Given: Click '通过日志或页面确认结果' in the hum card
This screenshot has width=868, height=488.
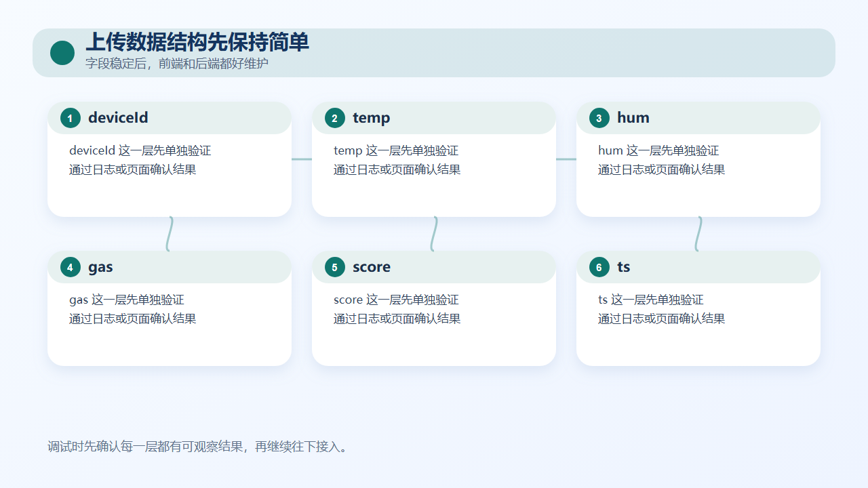Looking at the screenshot, I should click(x=662, y=169).
